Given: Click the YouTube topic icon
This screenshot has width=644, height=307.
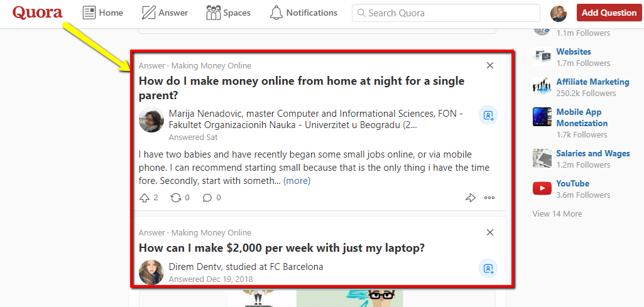Looking at the screenshot, I should click(x=542, y=188).
